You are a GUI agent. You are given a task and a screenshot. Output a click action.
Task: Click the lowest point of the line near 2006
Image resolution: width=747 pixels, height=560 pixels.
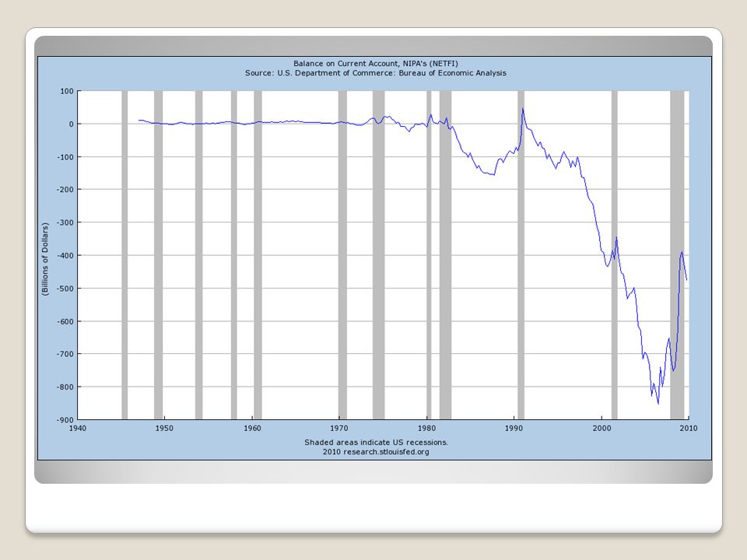[658, 404]
